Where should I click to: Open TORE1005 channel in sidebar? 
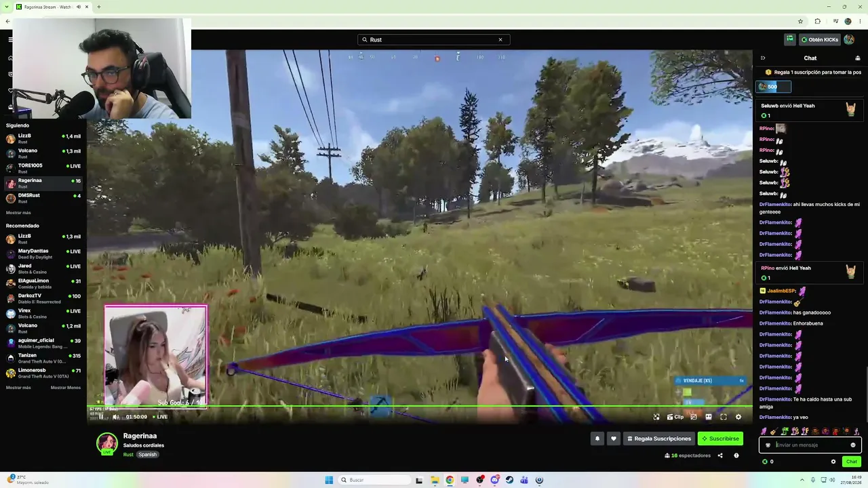click(x=43, y=168)
